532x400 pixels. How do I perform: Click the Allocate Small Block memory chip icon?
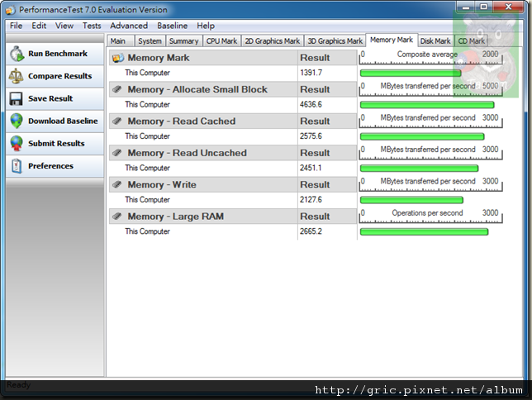pyautogui.click(x=117, y=89)
